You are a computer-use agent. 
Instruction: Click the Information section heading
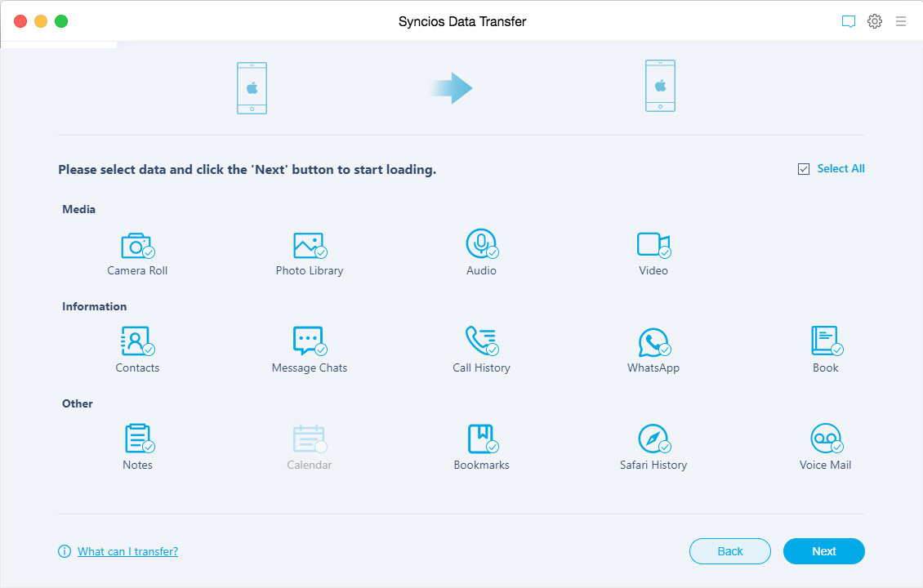pyautogui.click(x=94, y=306)
